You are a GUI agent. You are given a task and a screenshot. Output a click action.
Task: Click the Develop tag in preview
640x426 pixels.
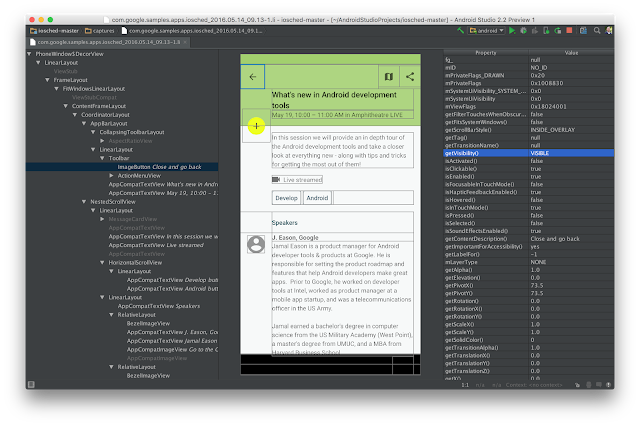click(286, 198)
